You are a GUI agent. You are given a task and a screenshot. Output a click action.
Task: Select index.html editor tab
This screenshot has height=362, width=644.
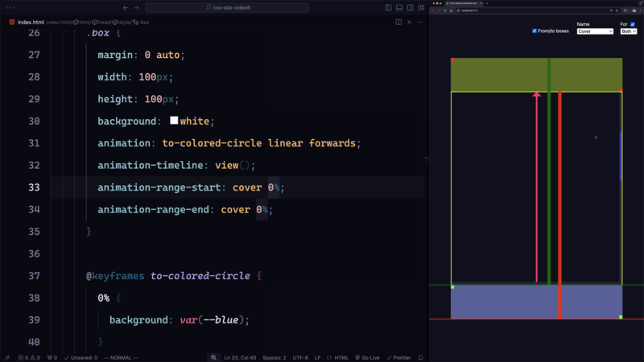coord(27,23)
